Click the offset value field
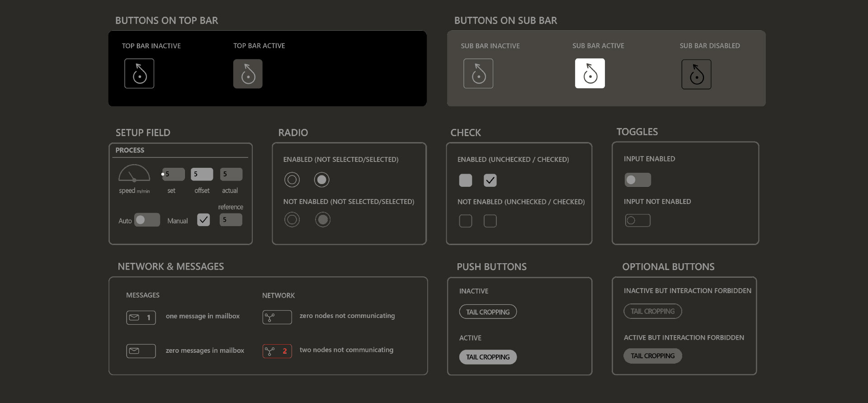The height and width of the screenshot is (403, 868). coord(202,174)
